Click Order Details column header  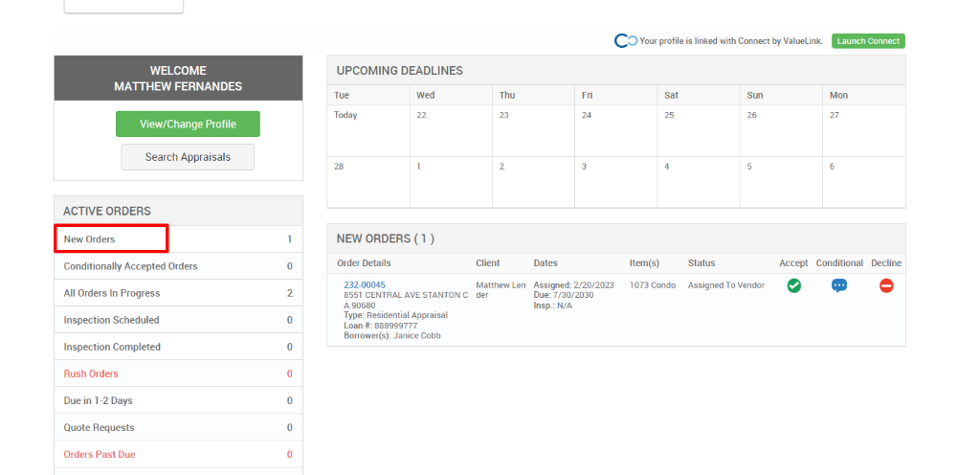click(x=364, y=263)
